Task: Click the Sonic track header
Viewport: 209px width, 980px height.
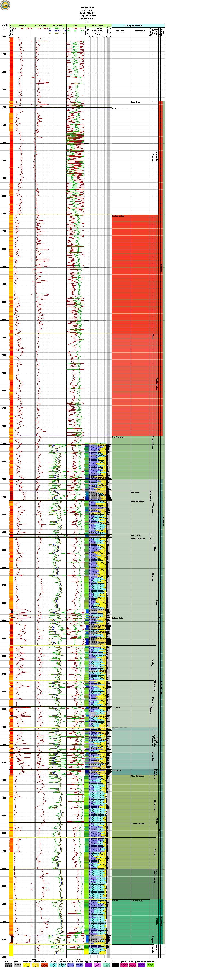Action: [x=75, y=26]
